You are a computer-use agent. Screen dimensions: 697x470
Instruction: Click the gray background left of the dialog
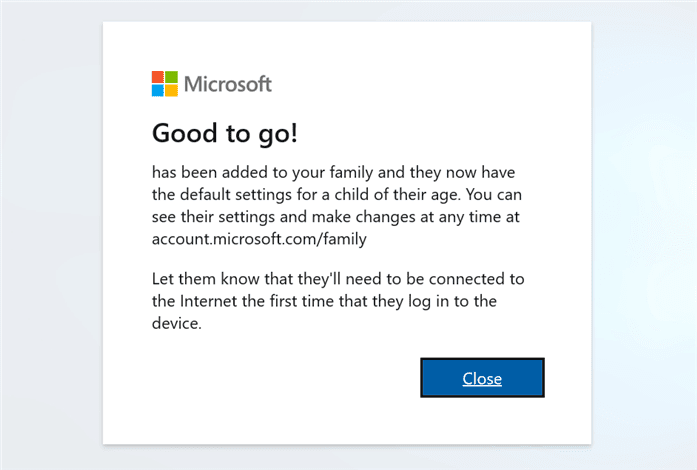[x=51, y=235]
